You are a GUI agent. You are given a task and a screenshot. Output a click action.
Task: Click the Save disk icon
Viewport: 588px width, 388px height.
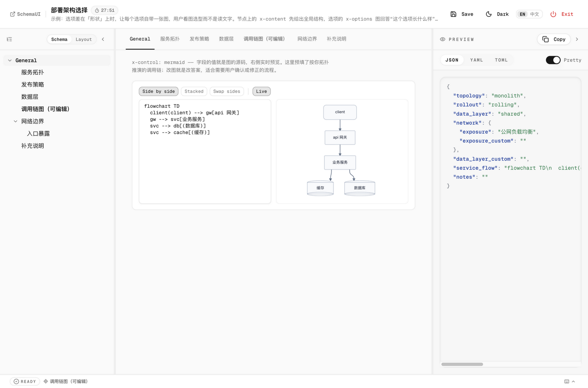pyautogui.click(x=453, y=14)
